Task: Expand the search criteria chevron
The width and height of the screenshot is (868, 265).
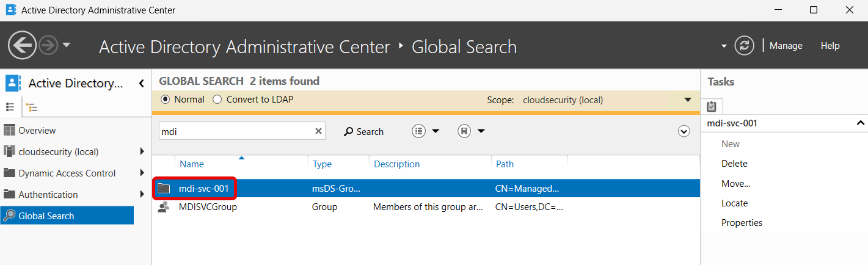Action: pos(684,131)
